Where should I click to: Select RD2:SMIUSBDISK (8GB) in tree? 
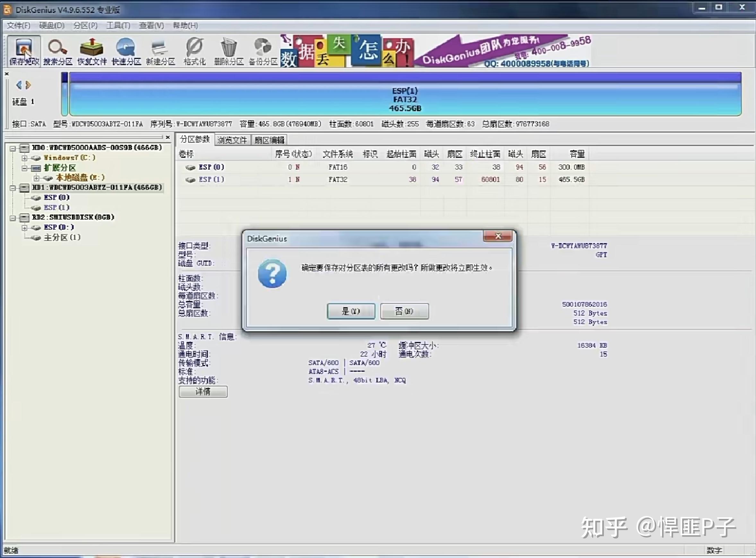pyautogui.click(x=73, y=217)
